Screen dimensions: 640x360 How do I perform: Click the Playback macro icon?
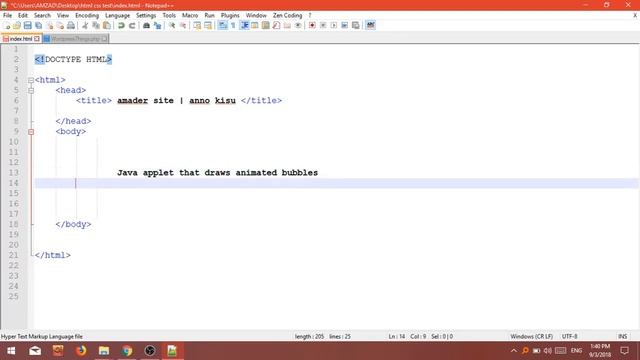(x=333, y=25)
